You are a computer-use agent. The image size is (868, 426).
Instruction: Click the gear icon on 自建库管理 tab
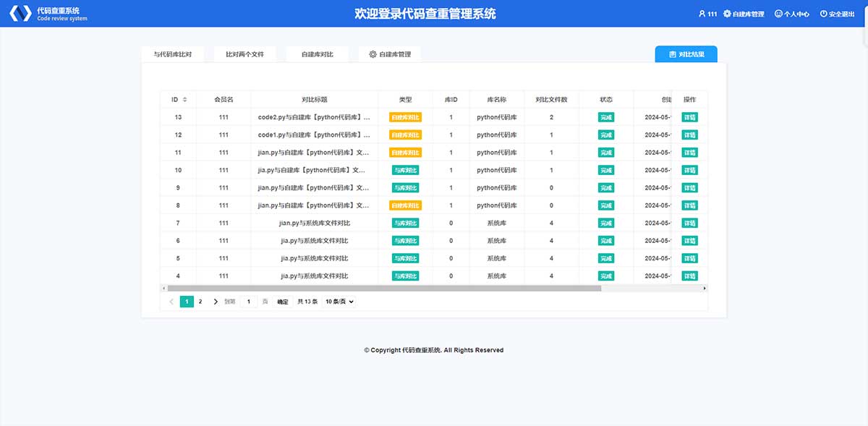(373, 54)
